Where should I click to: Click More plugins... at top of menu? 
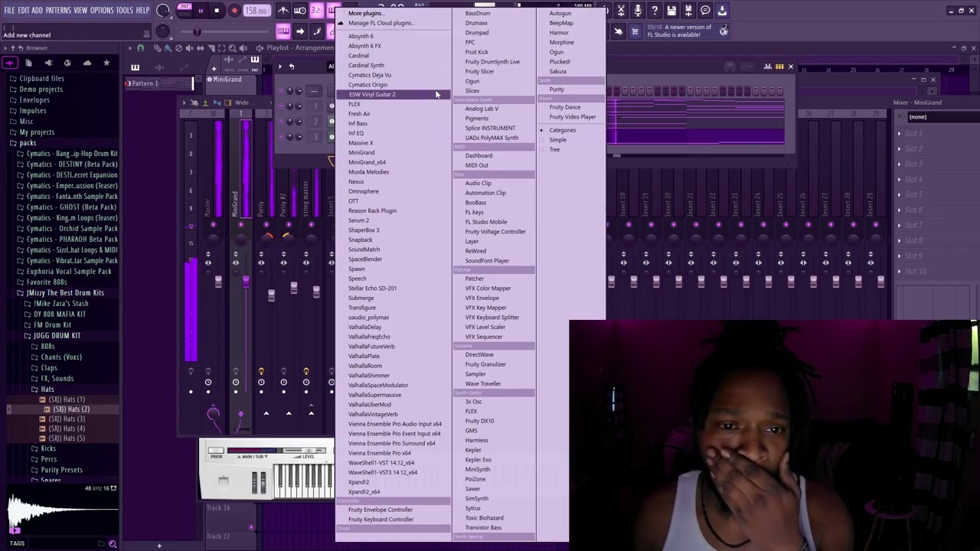[365, 13]
